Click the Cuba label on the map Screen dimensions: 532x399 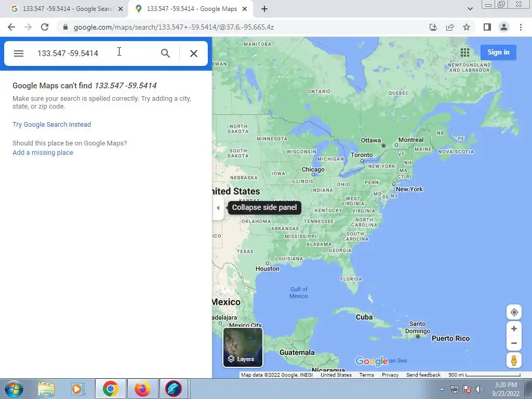coord(364,317)
